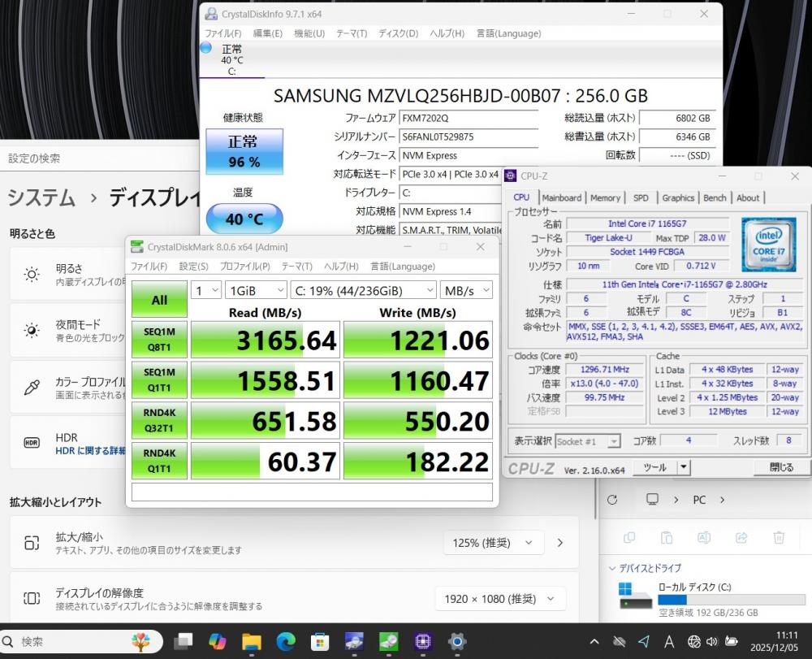Select the C: drive status circle in CrystalDiskInfo

point(206,48)
